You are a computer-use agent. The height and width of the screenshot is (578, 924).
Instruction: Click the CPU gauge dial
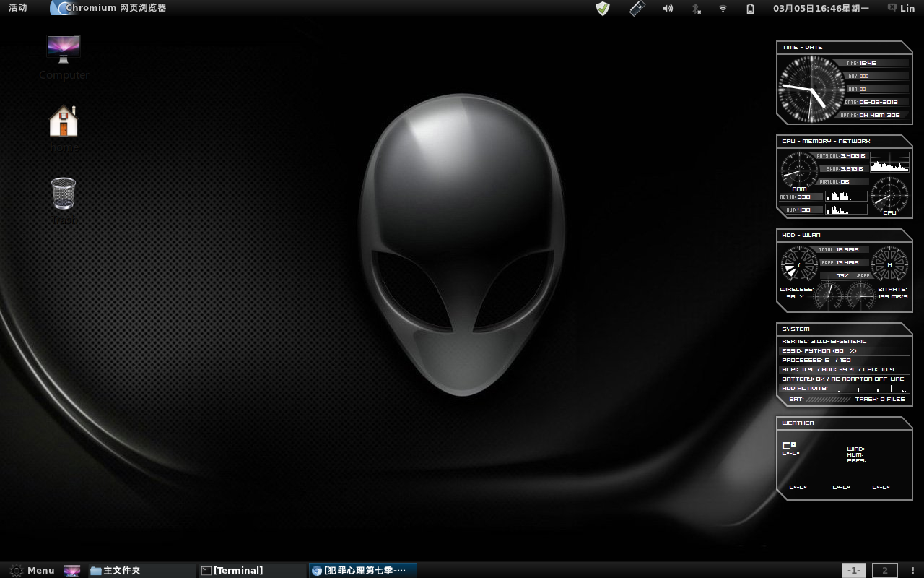[889, 195]
